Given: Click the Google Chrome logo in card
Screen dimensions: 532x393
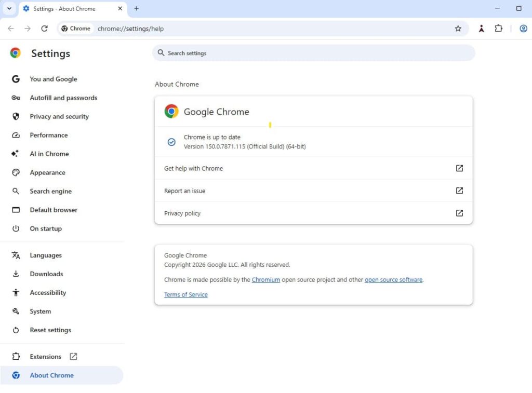Looking at the screenshot, I should 171,111.
